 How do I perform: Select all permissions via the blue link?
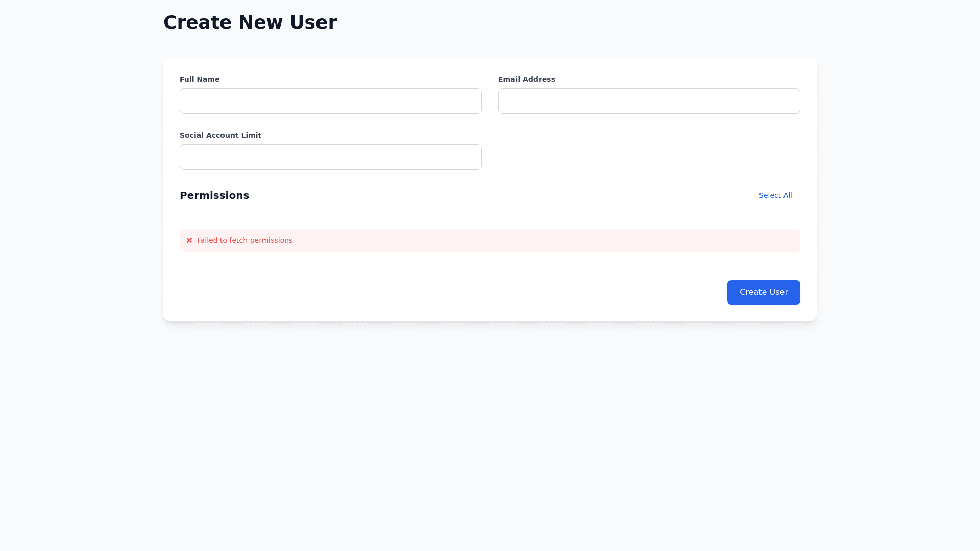tap(775, 195)
